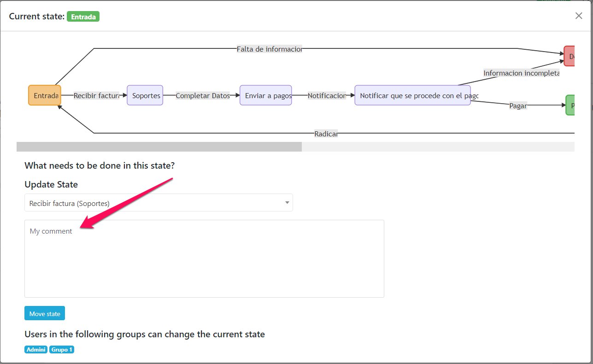Image resolution: width=593 pixels, height=364 pixels.
Task: Click the Recibir factura transition label
Action: 96,96
